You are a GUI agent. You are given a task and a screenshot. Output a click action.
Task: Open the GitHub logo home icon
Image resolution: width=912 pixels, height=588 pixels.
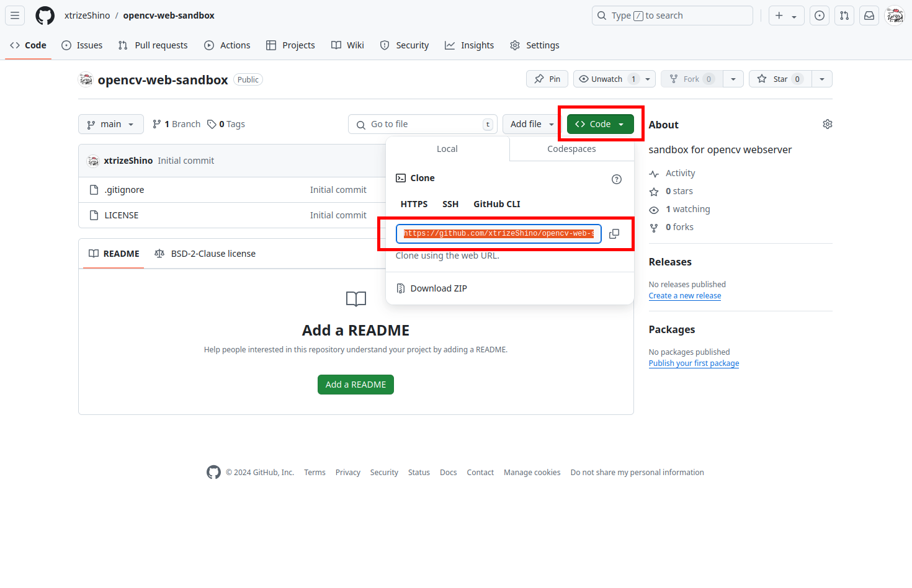pyautogui.click(x=45, y=16)
